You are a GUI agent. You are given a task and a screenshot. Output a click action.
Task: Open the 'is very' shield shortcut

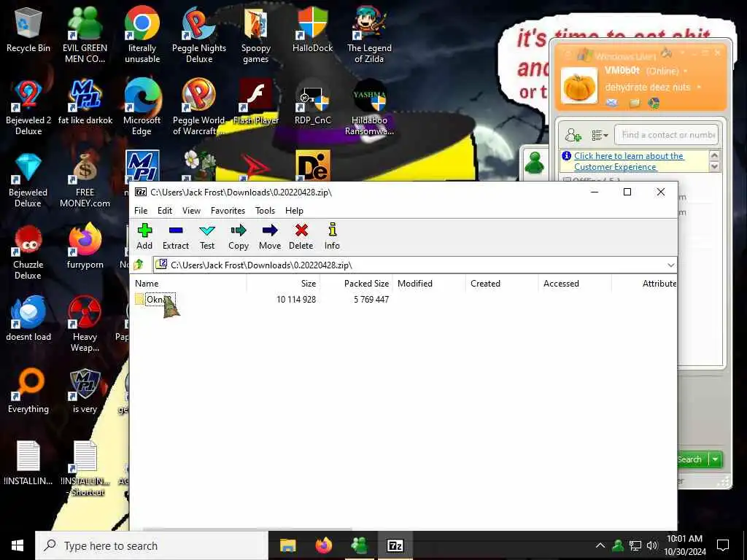tap(85, 391)
